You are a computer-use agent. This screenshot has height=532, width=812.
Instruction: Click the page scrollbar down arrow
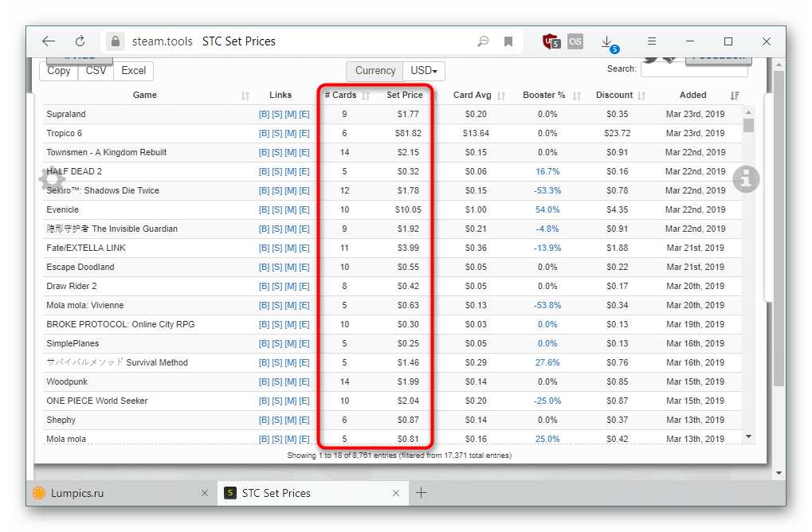click(779, 473)
